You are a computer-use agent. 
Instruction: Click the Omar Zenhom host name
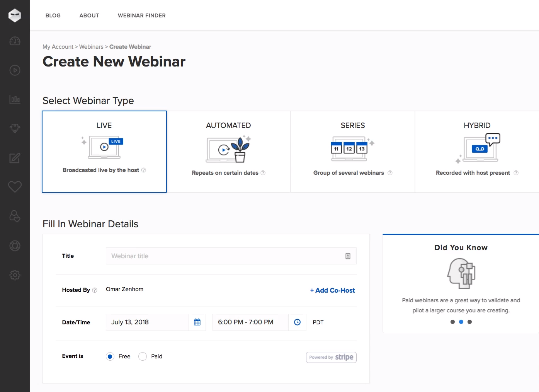(x=124, y=289)
